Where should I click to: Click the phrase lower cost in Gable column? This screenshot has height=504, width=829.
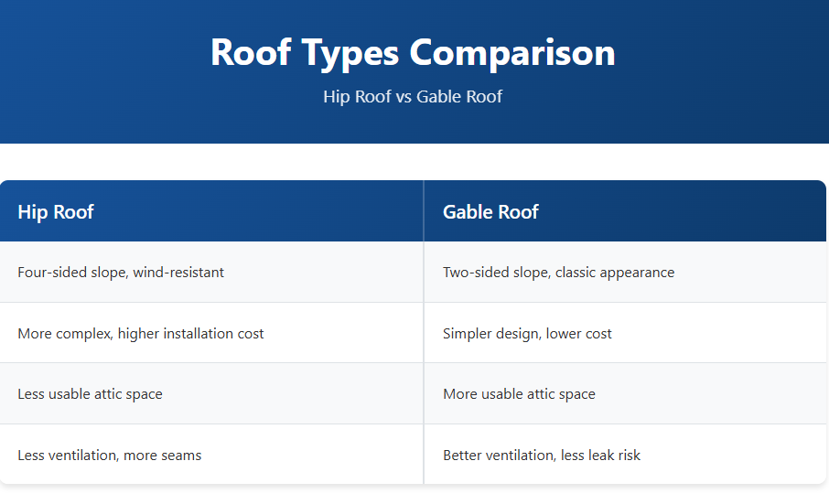tap(579, 334)
